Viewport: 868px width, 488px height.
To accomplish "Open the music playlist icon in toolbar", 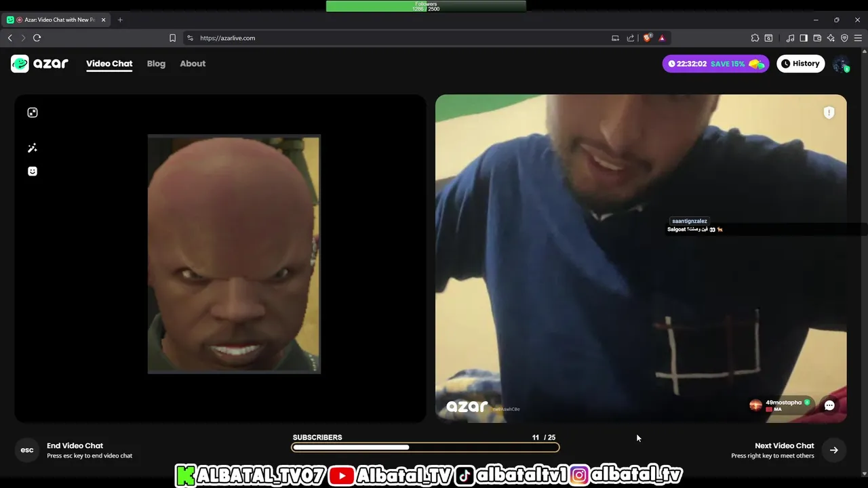I will click(x=790, y=38).
